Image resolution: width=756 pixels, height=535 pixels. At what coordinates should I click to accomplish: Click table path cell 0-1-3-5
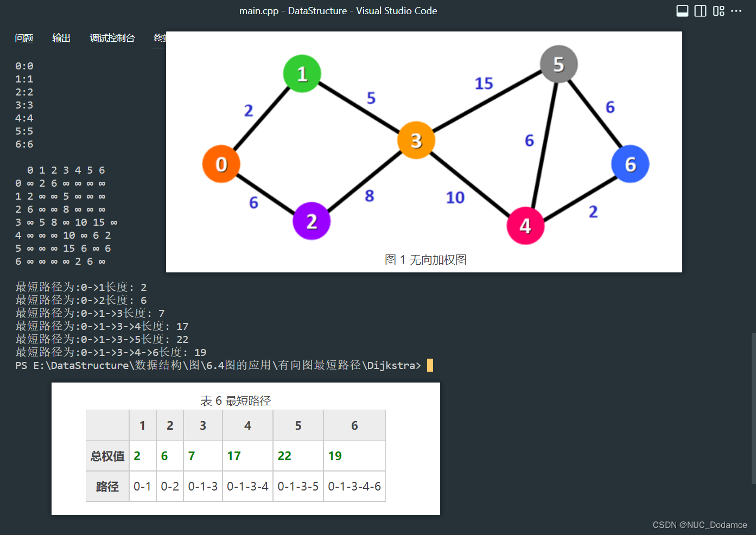(x=298, y=486)
